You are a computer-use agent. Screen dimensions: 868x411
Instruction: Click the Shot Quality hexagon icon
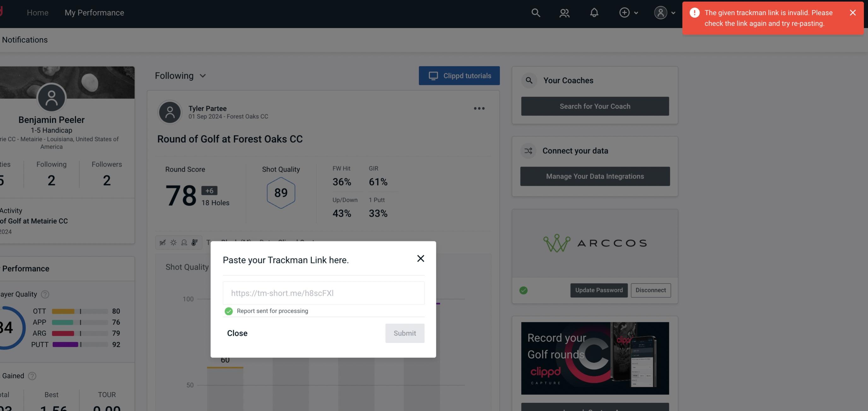[281, 193]
